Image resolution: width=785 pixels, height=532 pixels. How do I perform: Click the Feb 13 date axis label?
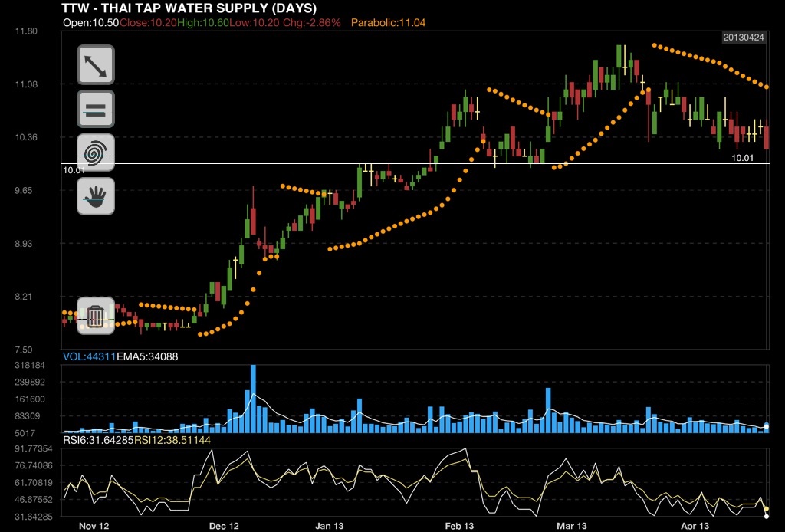[x=459, y=526]
